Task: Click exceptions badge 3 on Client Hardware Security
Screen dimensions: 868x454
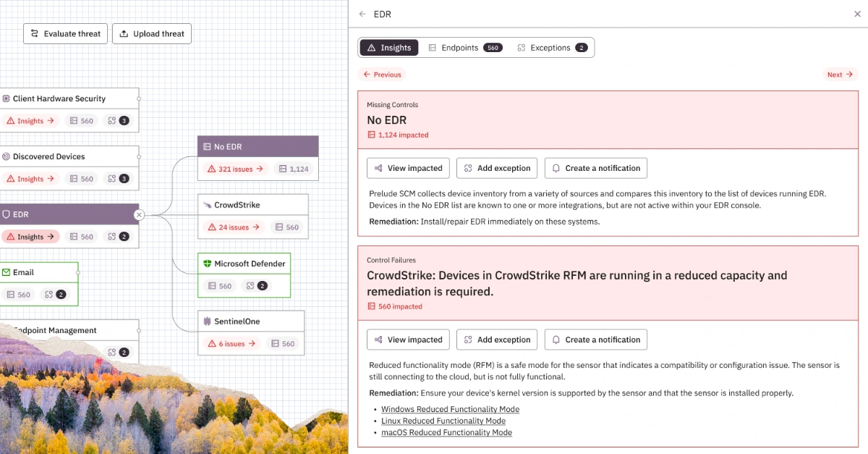Action: click(x=118, y=121)
